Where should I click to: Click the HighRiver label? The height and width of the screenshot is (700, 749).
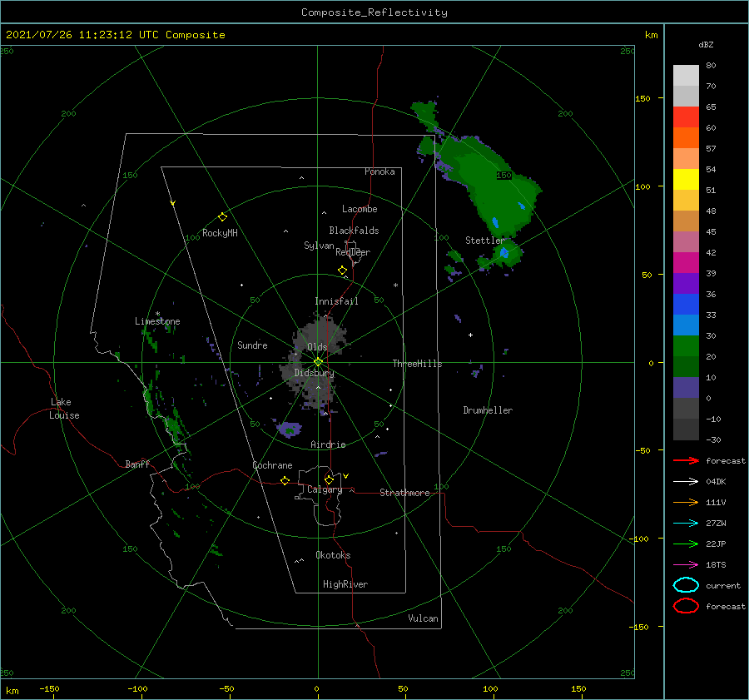click(345, 584)
